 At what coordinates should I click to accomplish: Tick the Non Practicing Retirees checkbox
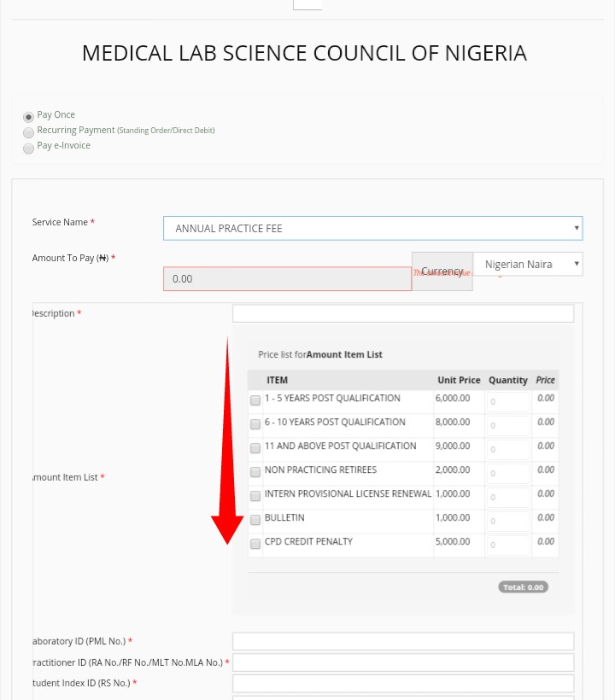[255, 472]
